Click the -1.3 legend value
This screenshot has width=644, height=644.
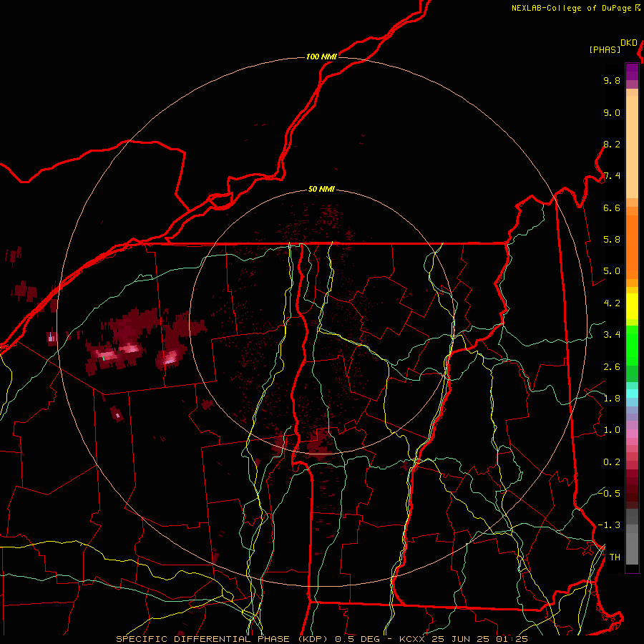(x=609, y=525)
